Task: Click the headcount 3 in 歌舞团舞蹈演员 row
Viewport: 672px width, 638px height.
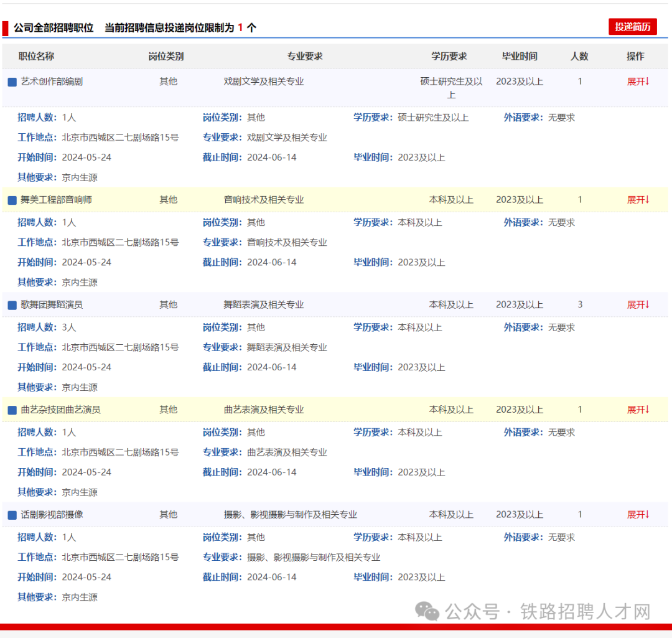Action: point(580,305)
